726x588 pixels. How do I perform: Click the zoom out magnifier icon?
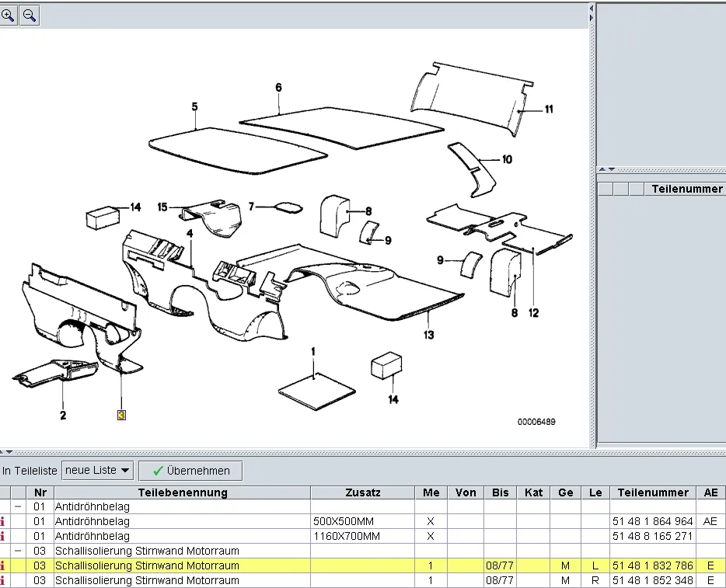(x=29, y=15)
